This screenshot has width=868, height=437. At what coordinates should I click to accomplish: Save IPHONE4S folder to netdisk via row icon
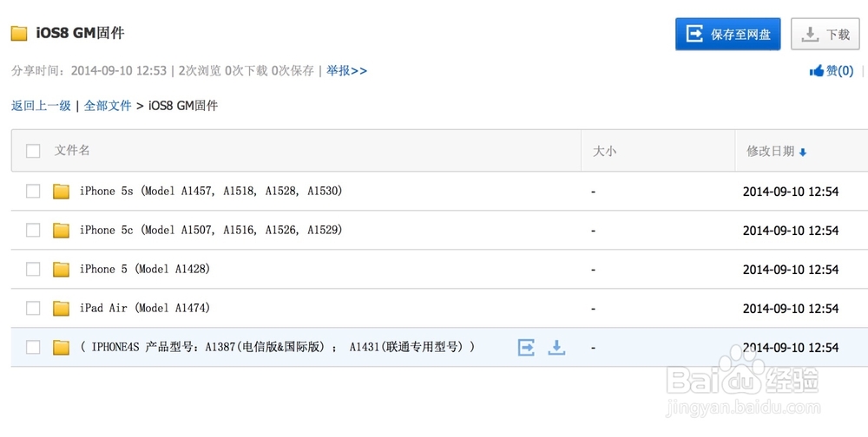(x=526, y=348)
